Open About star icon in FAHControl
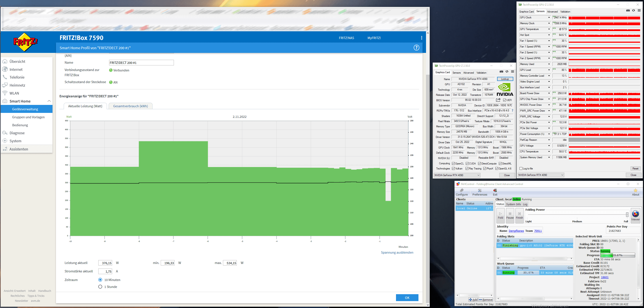 636,192
